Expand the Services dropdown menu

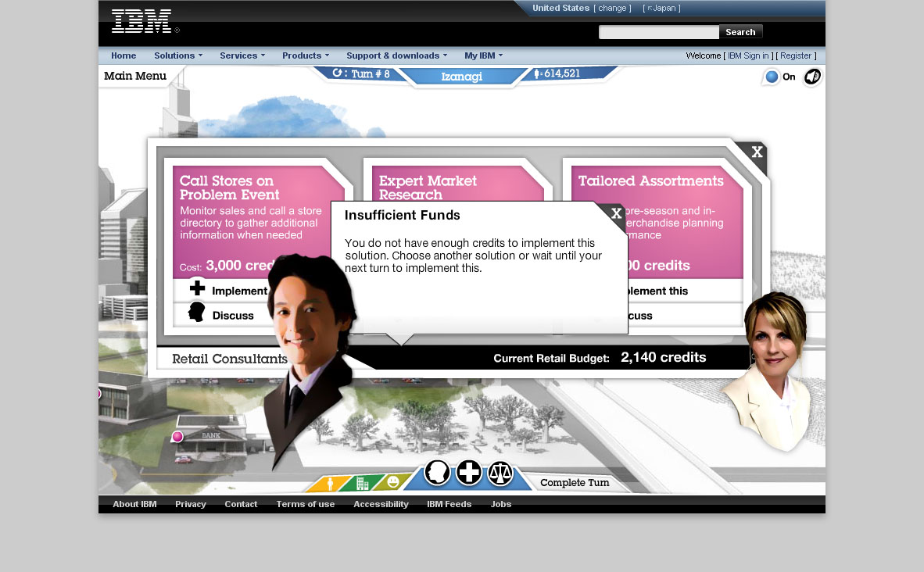click(x=242, y=55)
